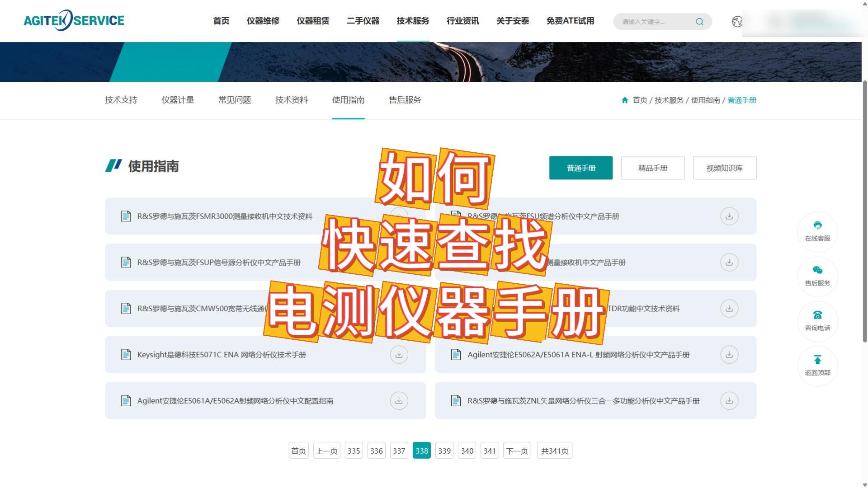Click document icon of FSMR3000 row
Viewport: 868px width, 488px height.
click(x=126, y=216)
